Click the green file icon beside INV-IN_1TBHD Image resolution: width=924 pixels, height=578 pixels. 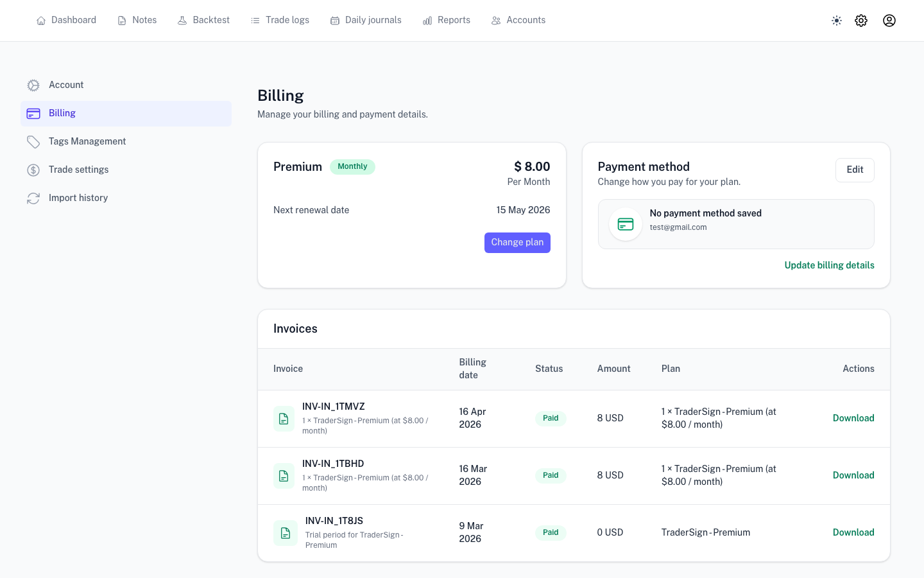[x=284, y=475]
